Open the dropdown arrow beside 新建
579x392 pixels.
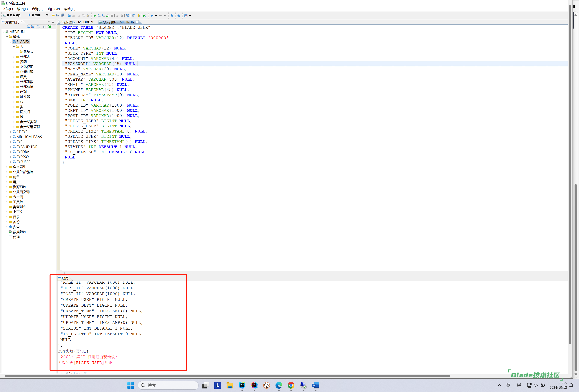point(47,15)
